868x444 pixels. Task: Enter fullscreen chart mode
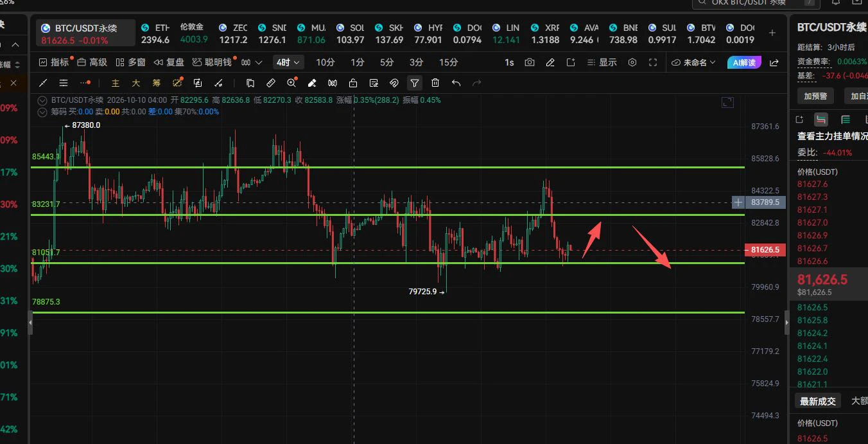tap(653, 62)
